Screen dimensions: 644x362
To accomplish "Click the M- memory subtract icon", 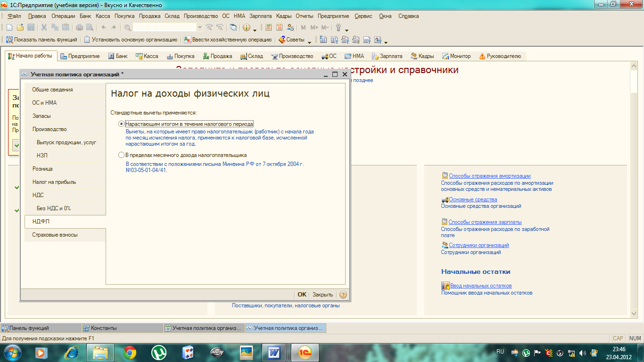I will 325,28.
